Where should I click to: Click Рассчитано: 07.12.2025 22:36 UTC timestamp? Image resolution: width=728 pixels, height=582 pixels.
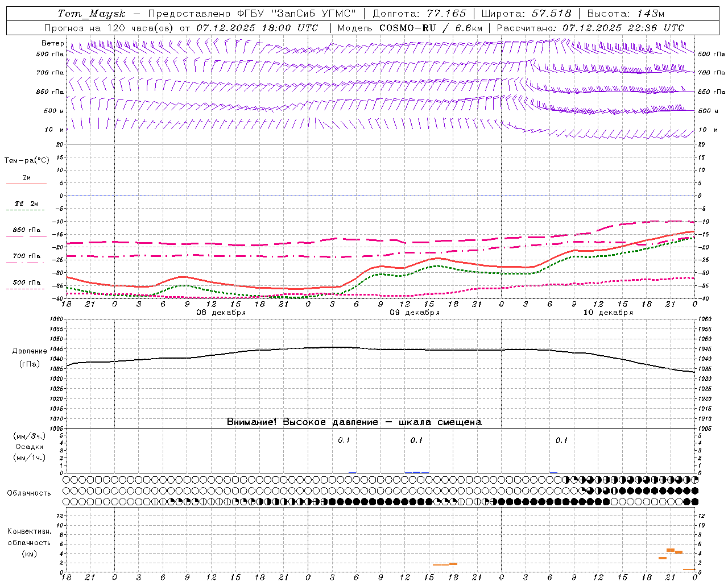pyautogui.click(x=590, y=28)
